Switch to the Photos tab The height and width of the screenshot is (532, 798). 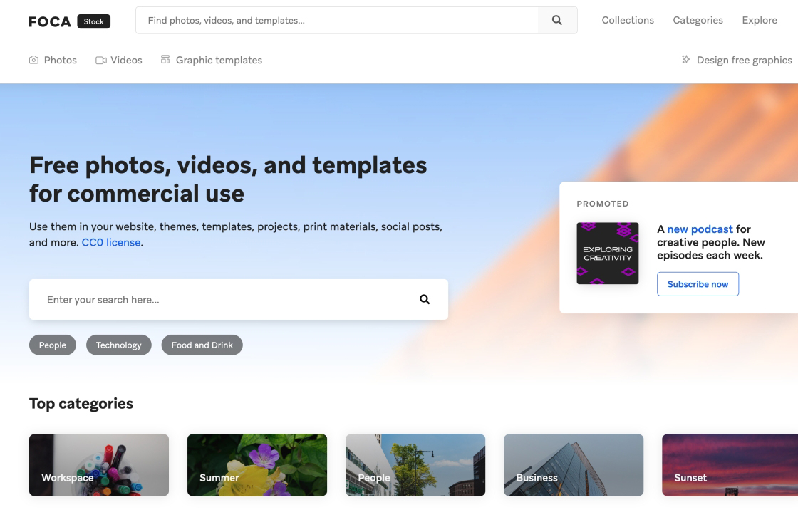(60, 60)
